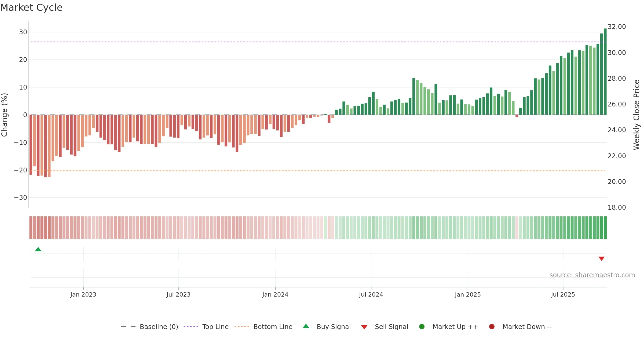This screenshot has height=362, width=644.
Task: Click the Jan 2024 x-axis label
Action: click(275, 294)
